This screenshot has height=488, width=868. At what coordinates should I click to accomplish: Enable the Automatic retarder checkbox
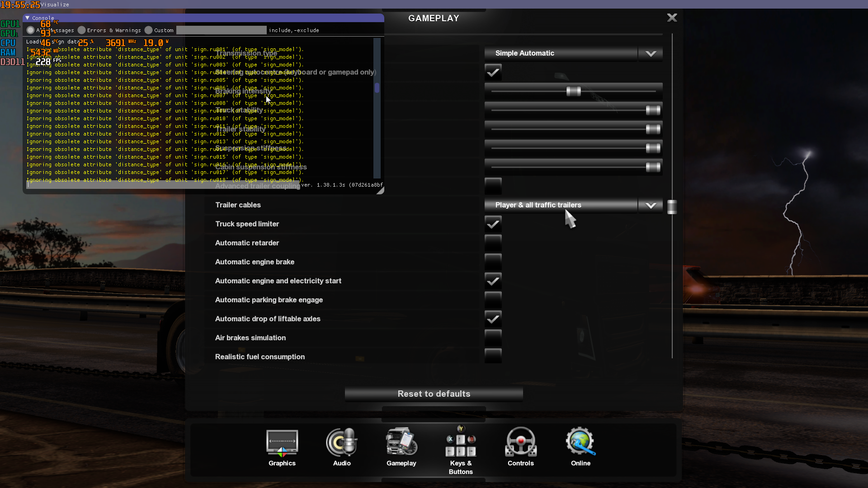(x=493, y=243)
